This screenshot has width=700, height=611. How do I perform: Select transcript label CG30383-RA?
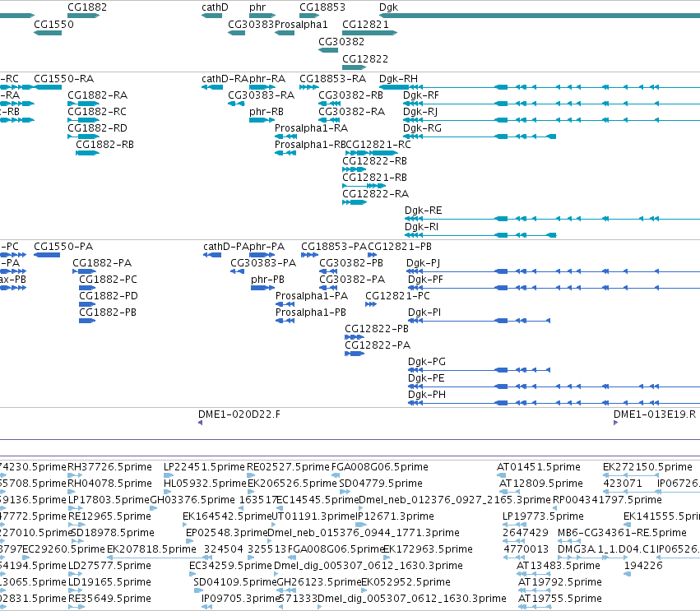point(261,95)
